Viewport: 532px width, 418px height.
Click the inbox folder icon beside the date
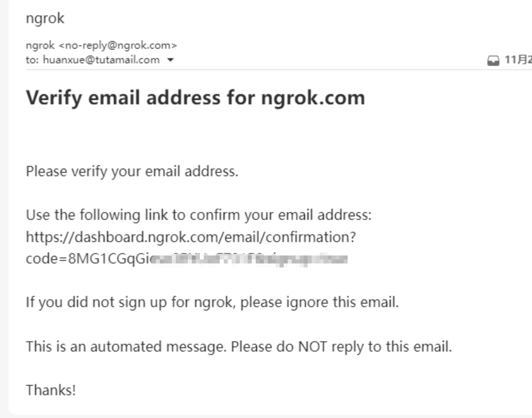coord(493,60)
